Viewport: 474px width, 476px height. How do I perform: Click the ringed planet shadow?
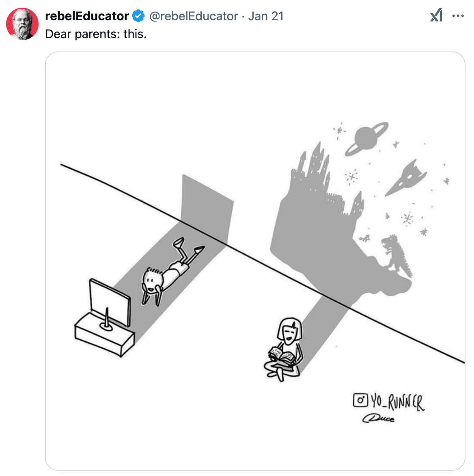tap(367, 139)
